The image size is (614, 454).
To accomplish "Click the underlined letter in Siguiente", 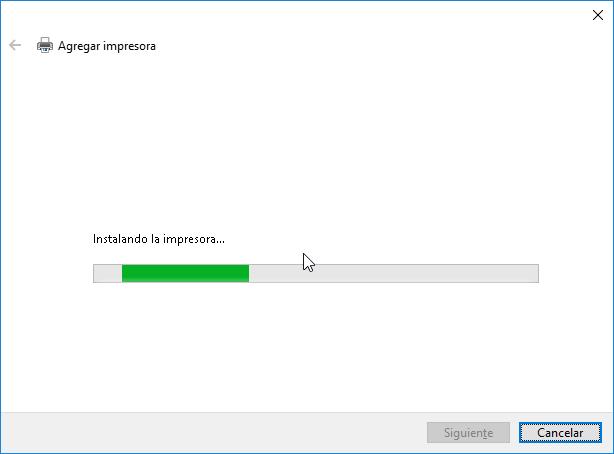I will (x=488, y=433).
